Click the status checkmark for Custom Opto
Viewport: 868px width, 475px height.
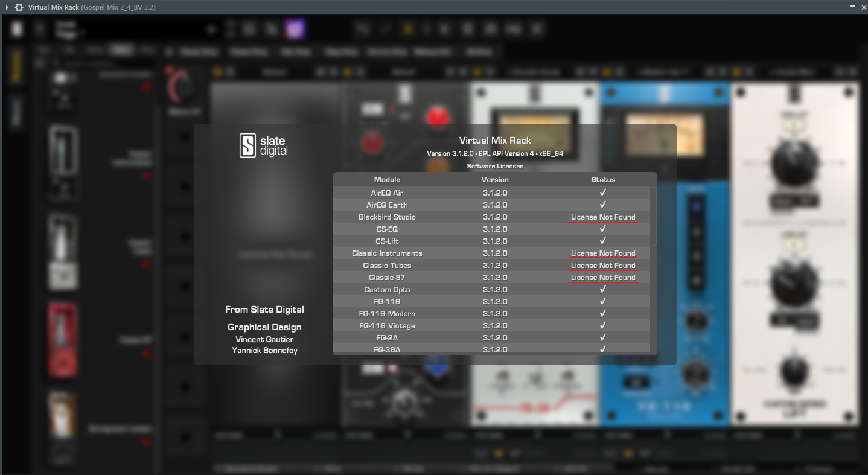coord(603,289)
